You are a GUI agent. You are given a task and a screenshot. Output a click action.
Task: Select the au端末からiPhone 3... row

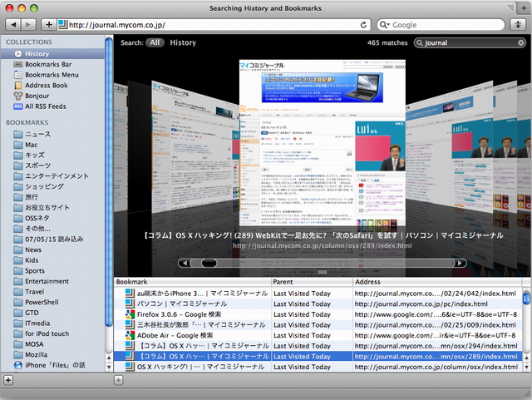tap(318, 294)
